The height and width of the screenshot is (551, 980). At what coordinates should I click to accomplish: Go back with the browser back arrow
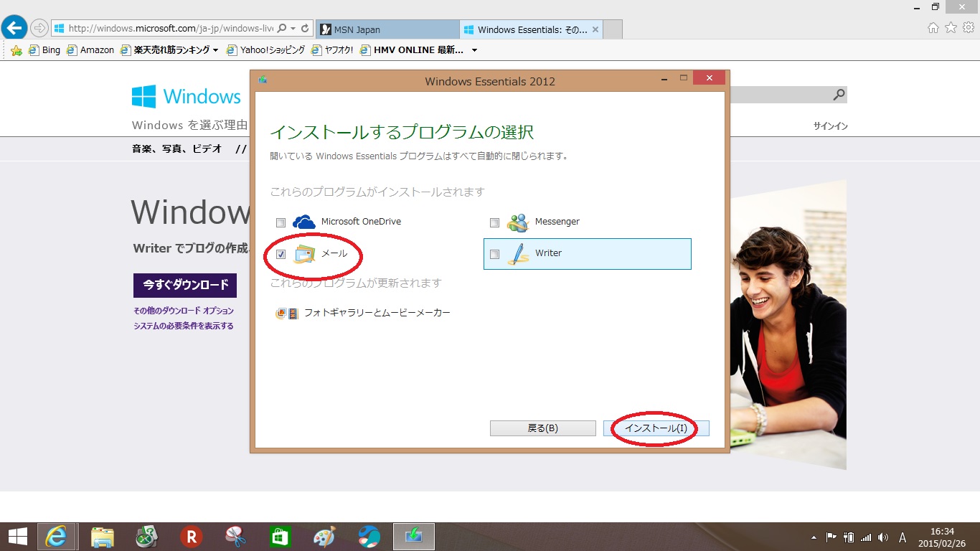click(x=14, y=28)
